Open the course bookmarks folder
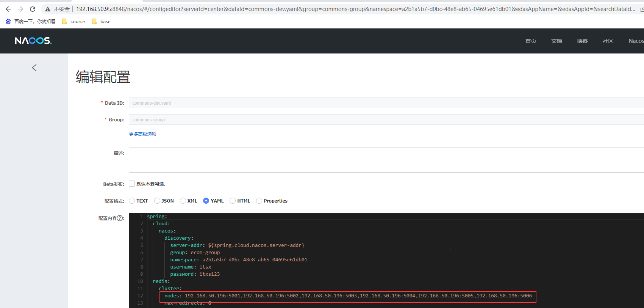 (73, 22)
